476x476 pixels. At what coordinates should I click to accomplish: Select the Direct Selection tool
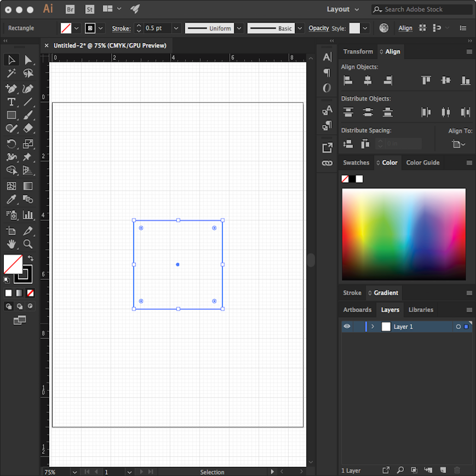(28, 60)
